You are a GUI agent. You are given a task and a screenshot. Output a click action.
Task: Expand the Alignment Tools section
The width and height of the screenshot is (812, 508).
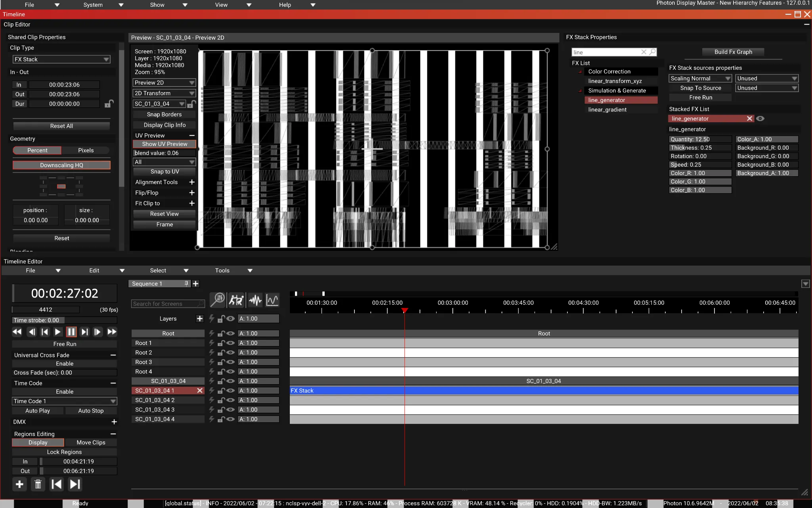coord(192,182)
